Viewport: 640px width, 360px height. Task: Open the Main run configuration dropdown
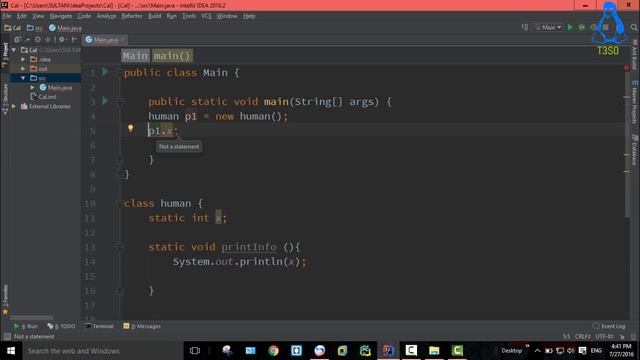coord(548,27)
